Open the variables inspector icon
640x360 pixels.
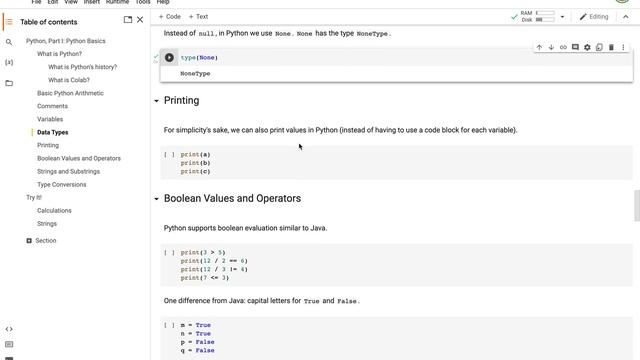click(x=9, y=62)
